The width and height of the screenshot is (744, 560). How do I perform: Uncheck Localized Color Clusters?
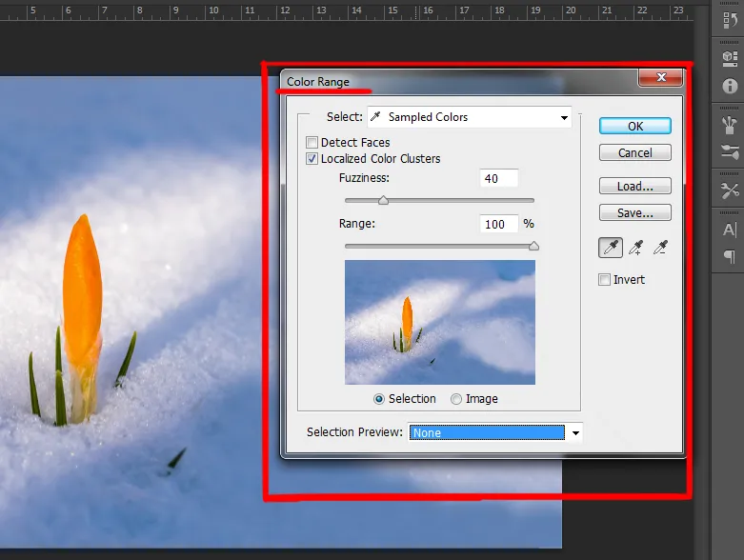pyautogui.click(x=312, y=158)
